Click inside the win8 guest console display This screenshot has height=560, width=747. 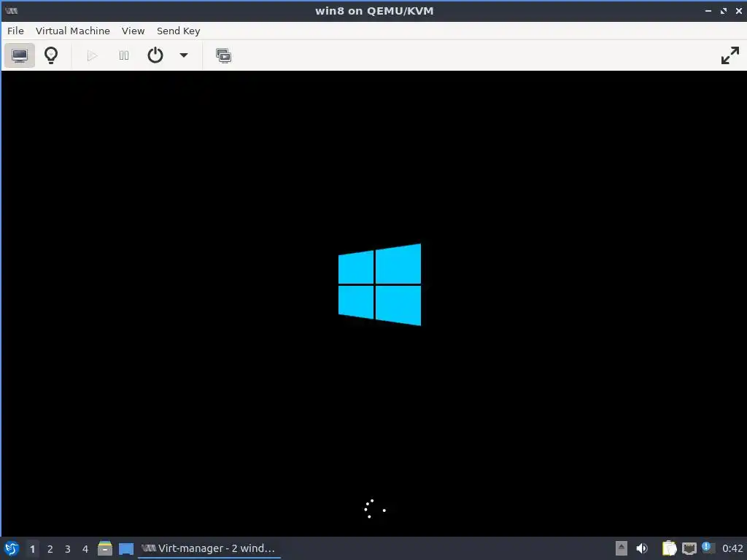click(374, 303)
